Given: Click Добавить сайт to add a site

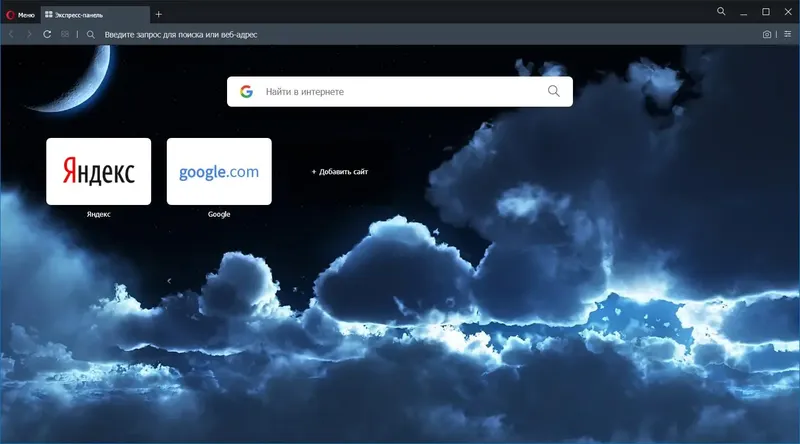Looking at the screenshot, I should 340,171.
